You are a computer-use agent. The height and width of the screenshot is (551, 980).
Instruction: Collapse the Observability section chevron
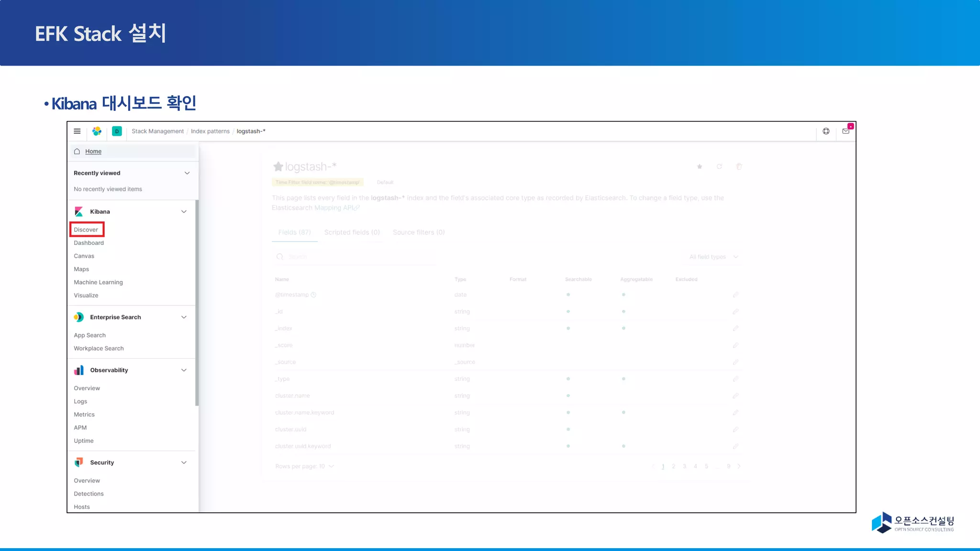coord(184,370)
